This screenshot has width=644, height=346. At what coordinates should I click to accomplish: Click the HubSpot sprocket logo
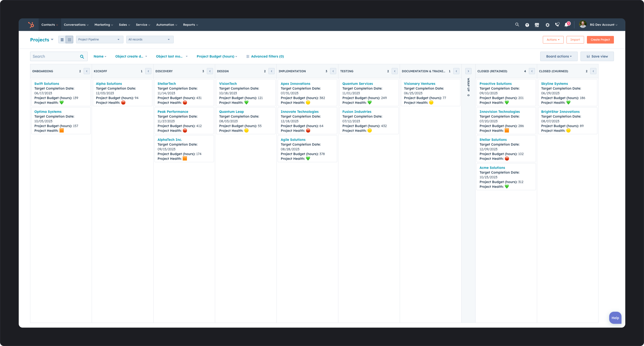tap(31, 24)
